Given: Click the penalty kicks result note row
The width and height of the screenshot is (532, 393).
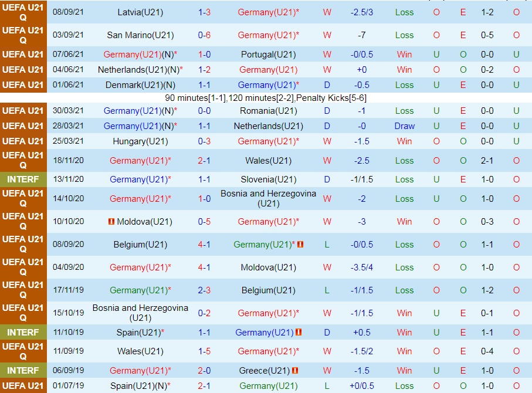Looking at the screenshot, I should (x=266, y=97).
